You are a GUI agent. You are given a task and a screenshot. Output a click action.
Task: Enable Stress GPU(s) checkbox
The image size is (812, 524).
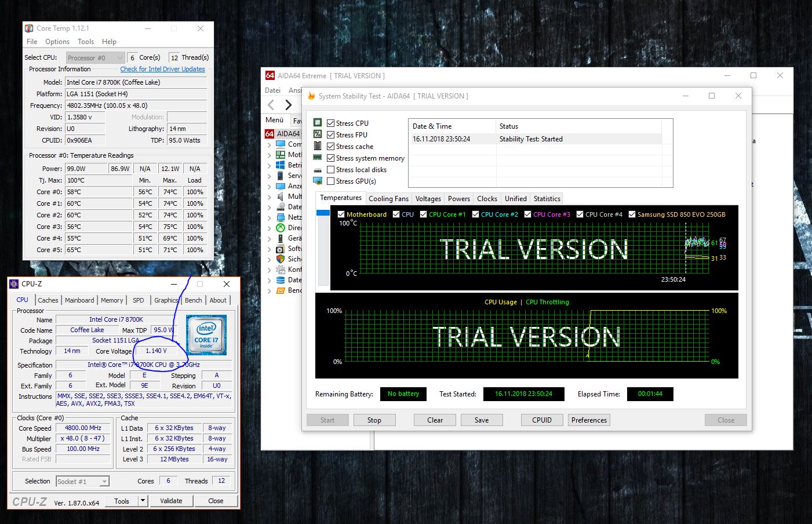point(330,181)
